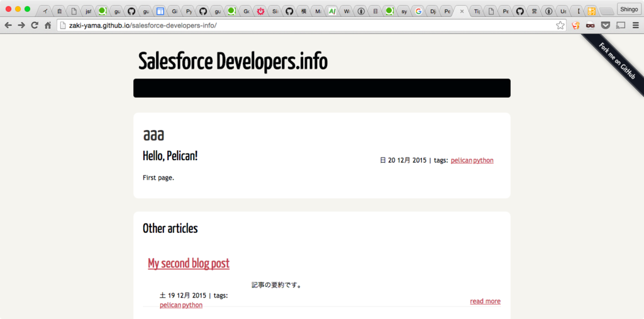Screen dimensions: 644x319
Task: Click the date '日 20 12月 2015'
Action: coord(403,160)
